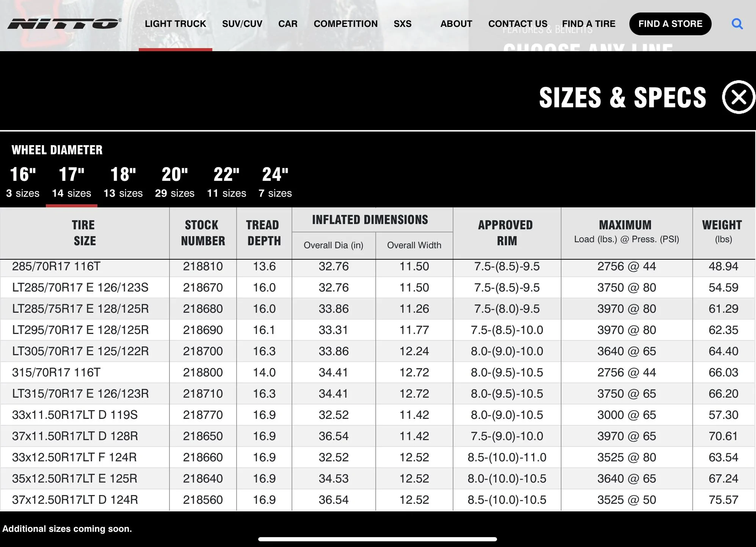Viewport: 756px width, 547px height.
Task: Select the 22" wheel diameter tab
Action: tap(227, 182)
